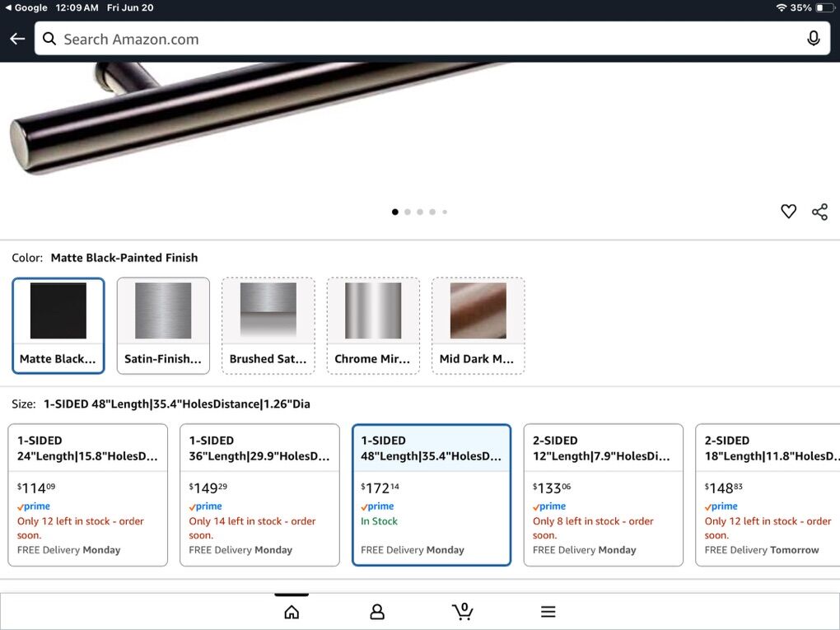Add item to wish list heart icon
Viewport: 840px width, 630px height.
click(788, 212)
